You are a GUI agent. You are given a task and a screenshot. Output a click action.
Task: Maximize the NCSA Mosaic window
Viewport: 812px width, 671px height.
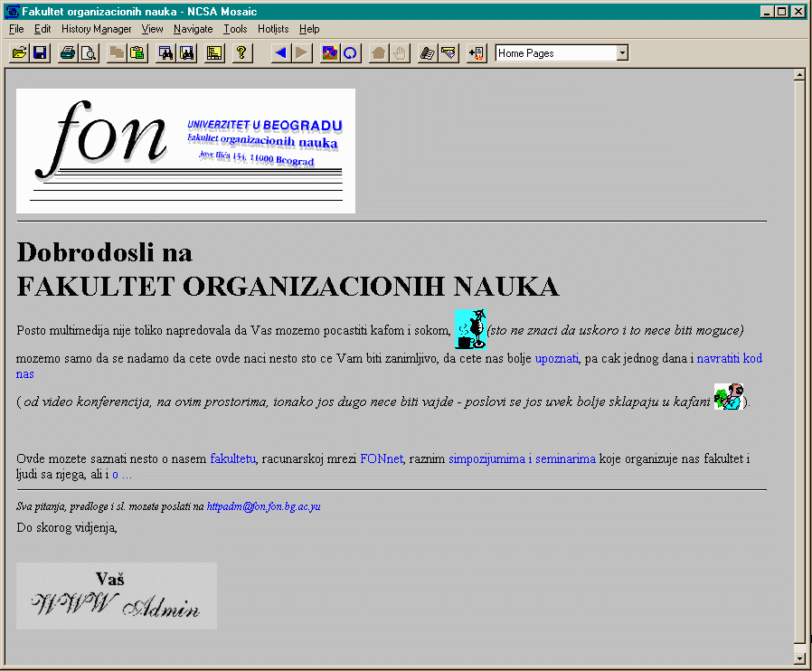coord(782,12)
